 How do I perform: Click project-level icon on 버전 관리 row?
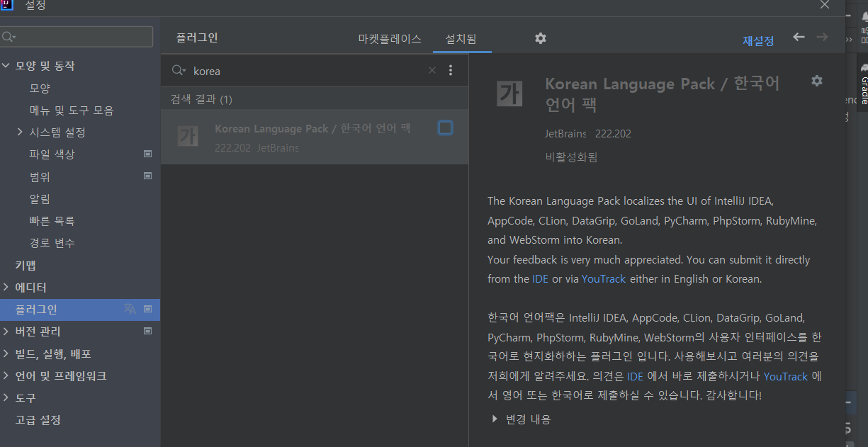click(x=148, y=331)
